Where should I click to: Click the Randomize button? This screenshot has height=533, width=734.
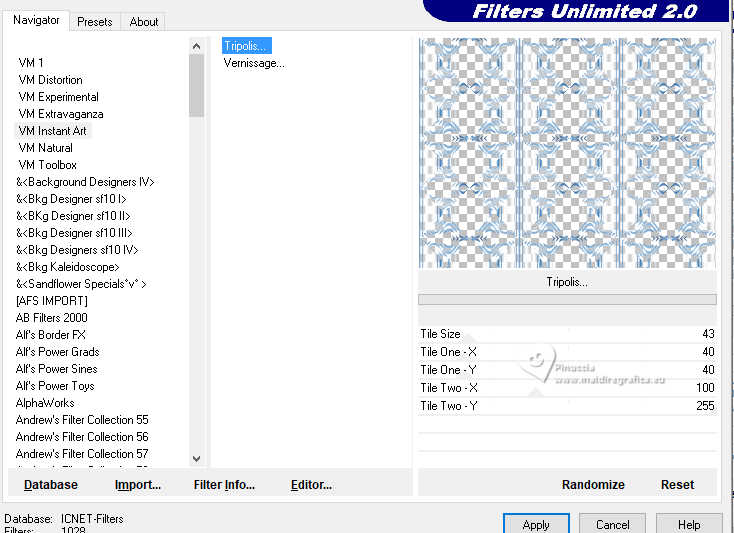click(593, 485)
